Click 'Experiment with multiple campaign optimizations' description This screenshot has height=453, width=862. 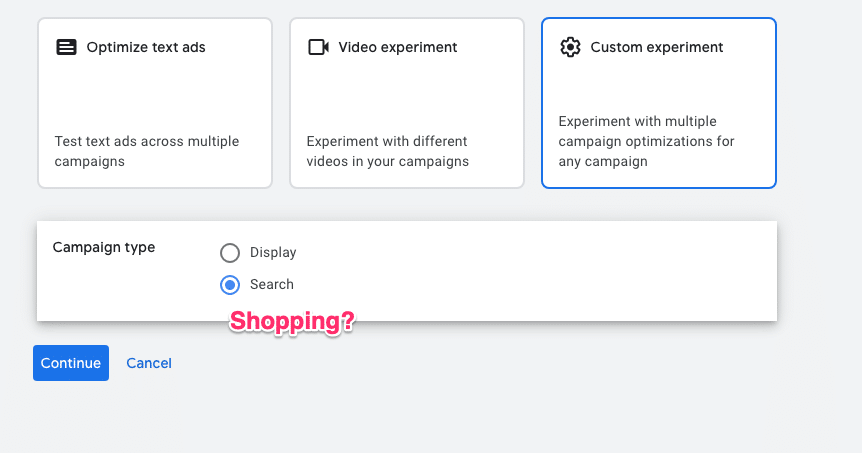(x=646, y=141)
